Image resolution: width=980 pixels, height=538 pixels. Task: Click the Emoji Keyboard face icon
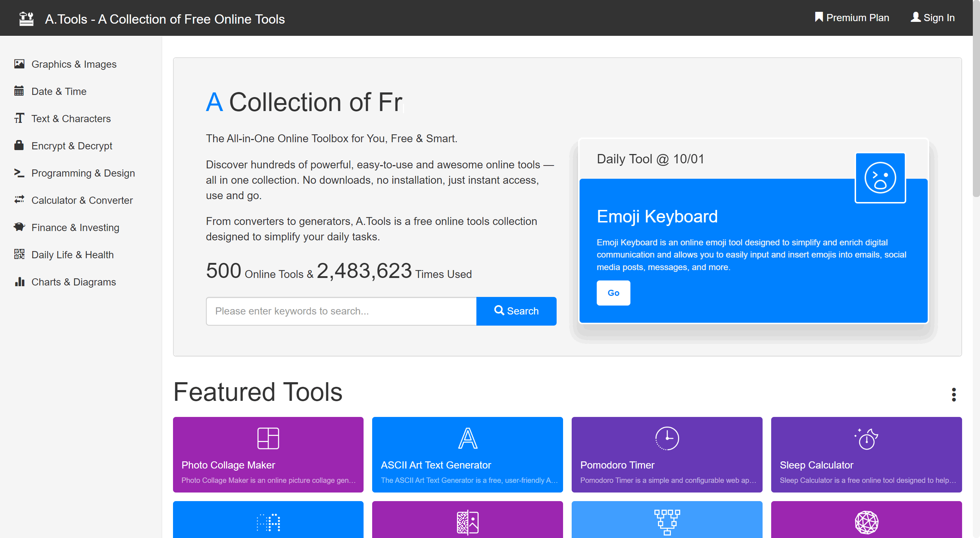click(880, 178)
